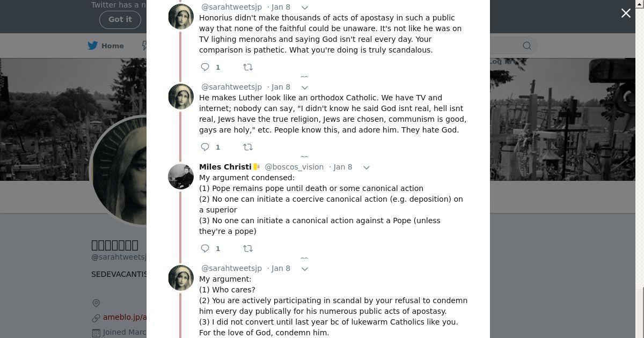Open the @boscos_vision handle link
This screenshot has width=644, height=338.
coord(294,167)
